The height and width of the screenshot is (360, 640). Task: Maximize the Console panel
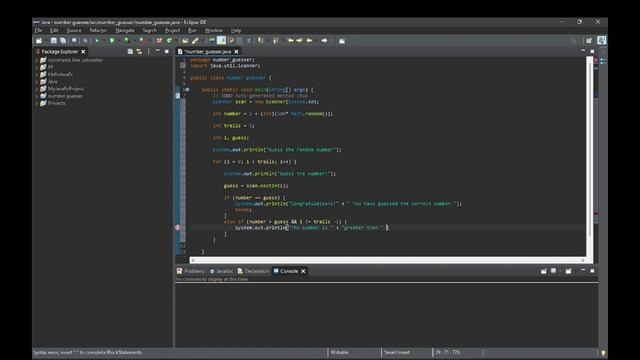coord(592,271)
